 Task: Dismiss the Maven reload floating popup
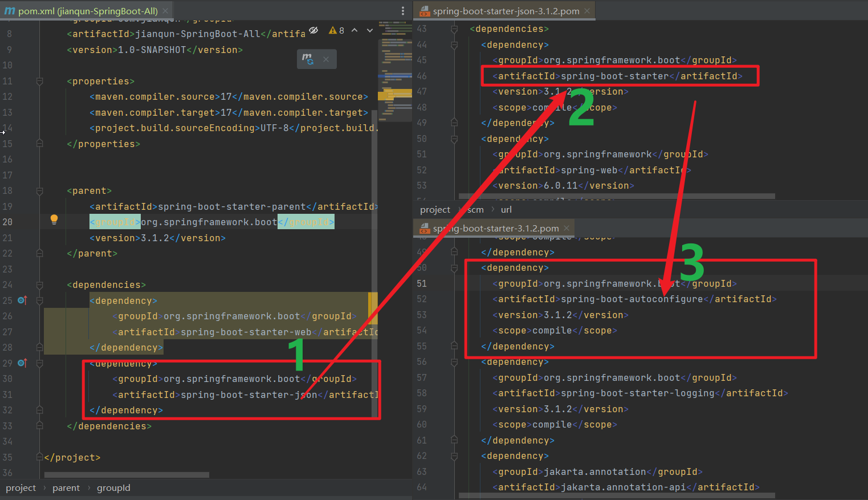click(326, 59)
